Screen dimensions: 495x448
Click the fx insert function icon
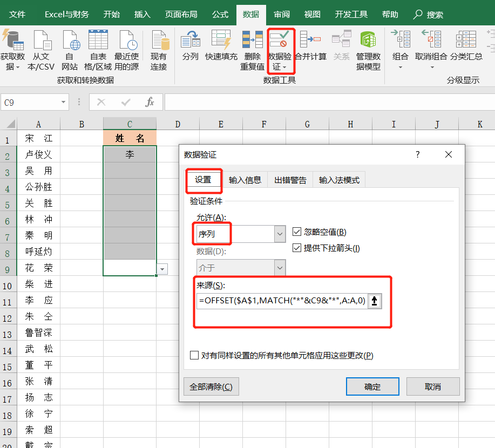click(x=150, y=102)
